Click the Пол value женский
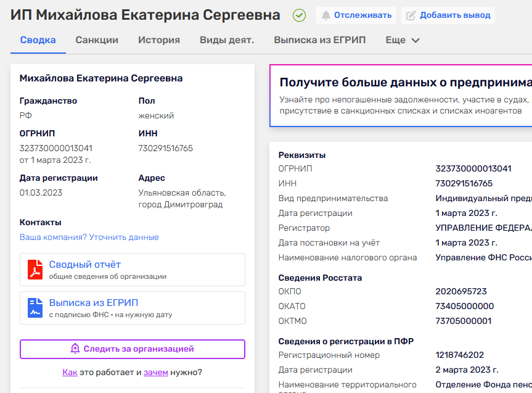This screenshot has height=393, width=532. pos(156,116)
